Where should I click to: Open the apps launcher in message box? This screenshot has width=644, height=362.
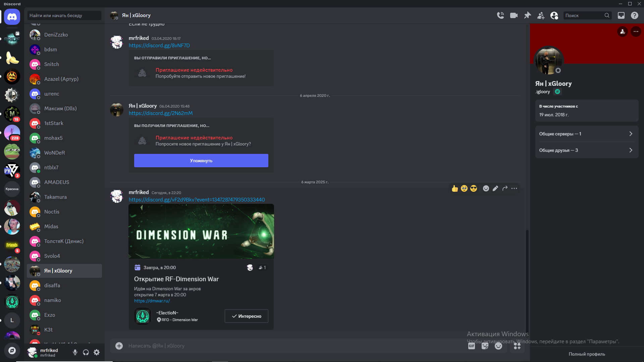pos(517,346)
